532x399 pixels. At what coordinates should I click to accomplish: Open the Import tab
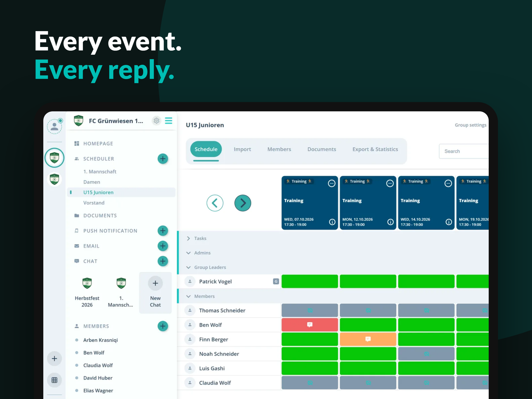(242, 149)
